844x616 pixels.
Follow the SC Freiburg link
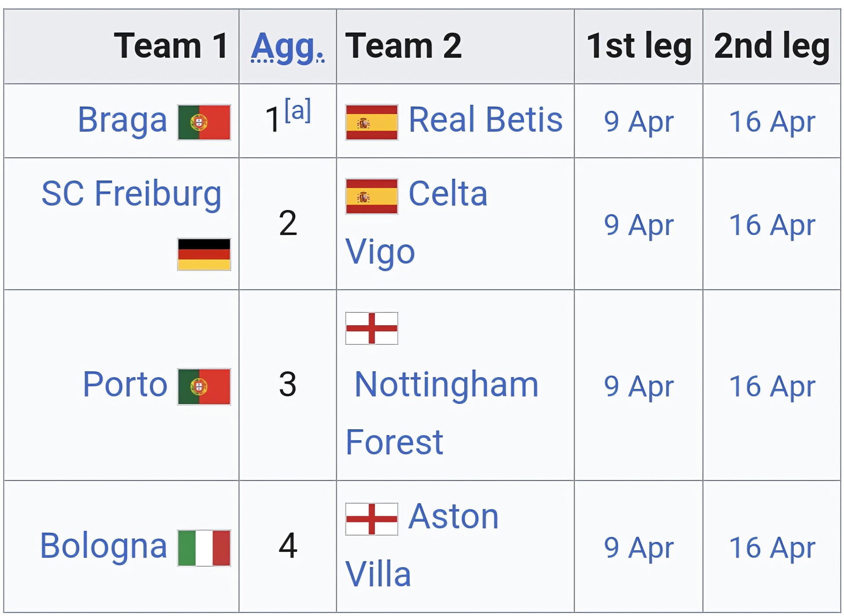(x=131, y=193)
